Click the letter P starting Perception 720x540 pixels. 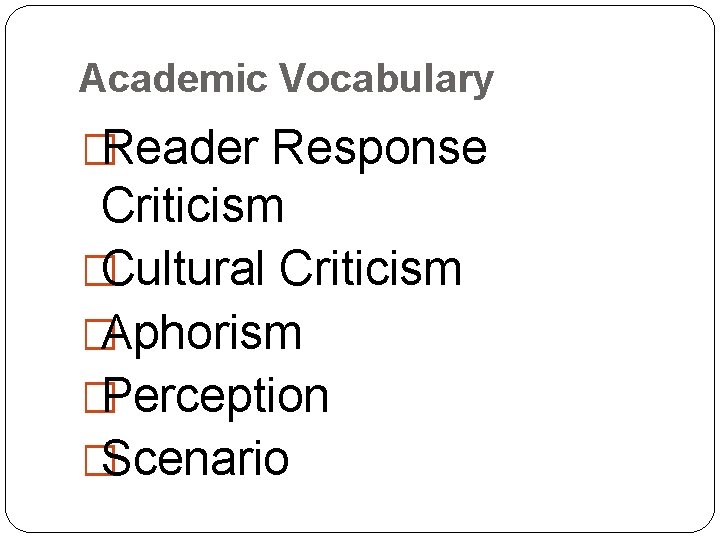tap(117, 395)
